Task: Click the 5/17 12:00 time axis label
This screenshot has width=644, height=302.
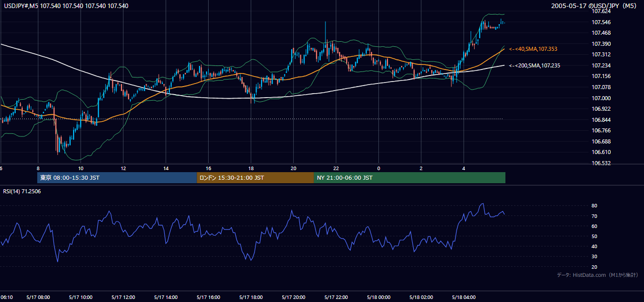Action: [x=123, y=297]
